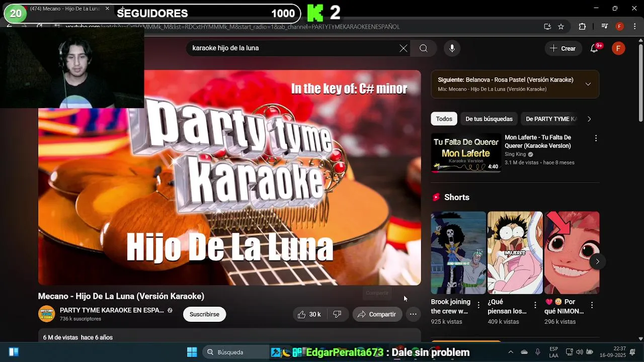Open the volume tray icon
This screenshot has height=362, width=644.
579,352
